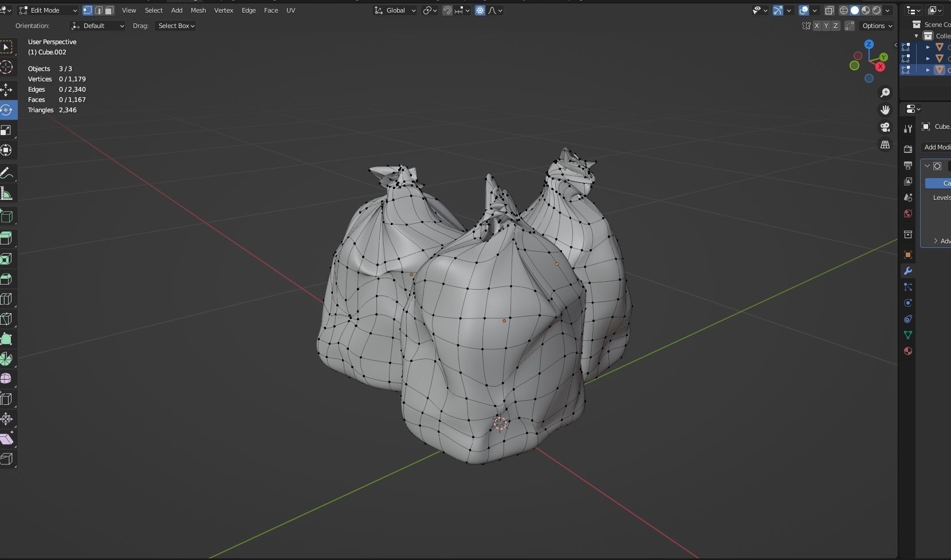Image resolution: width=951 pixels, height=560 pixels.
Task: Open the pivot point dropdown
Action: [430, 10]
